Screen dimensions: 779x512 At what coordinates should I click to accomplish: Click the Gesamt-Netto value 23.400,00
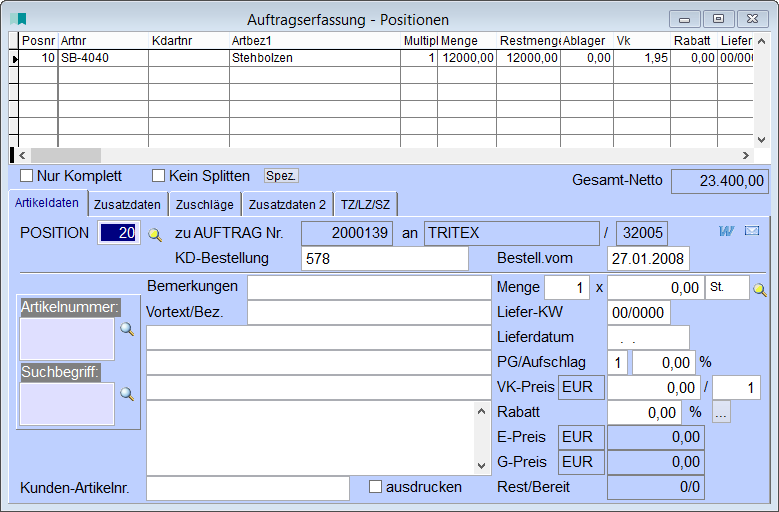point(720,181)
